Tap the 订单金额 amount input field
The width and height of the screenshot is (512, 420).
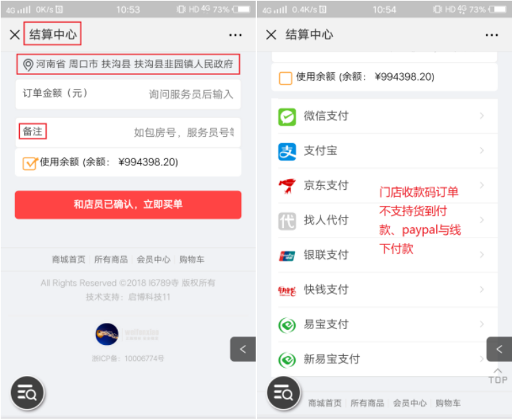point(191,94)
